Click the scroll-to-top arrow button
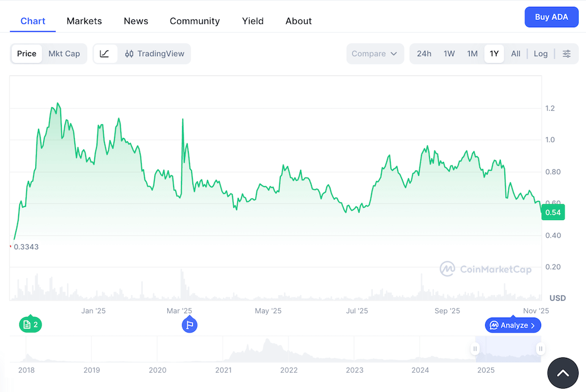 (562, 373)
